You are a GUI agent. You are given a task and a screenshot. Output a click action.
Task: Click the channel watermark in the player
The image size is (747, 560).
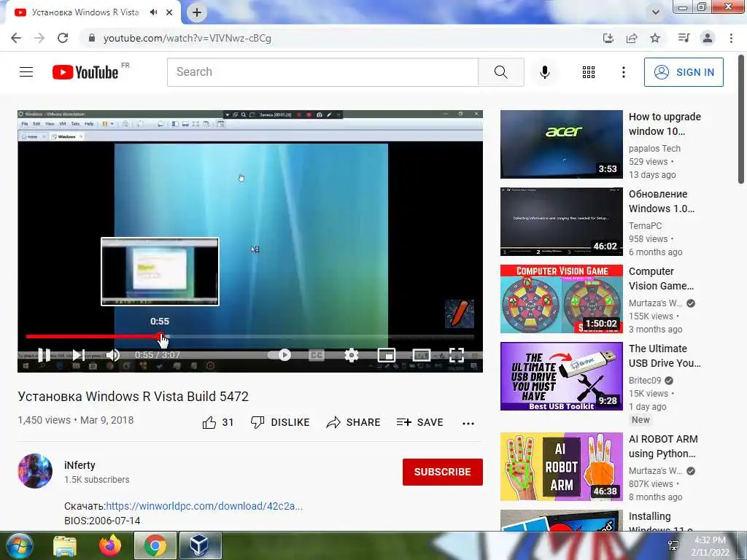(x=460, y=314)
